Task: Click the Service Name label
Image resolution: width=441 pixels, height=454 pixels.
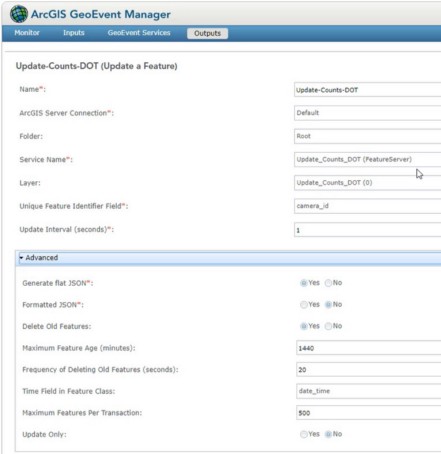Action: (46, 160)
